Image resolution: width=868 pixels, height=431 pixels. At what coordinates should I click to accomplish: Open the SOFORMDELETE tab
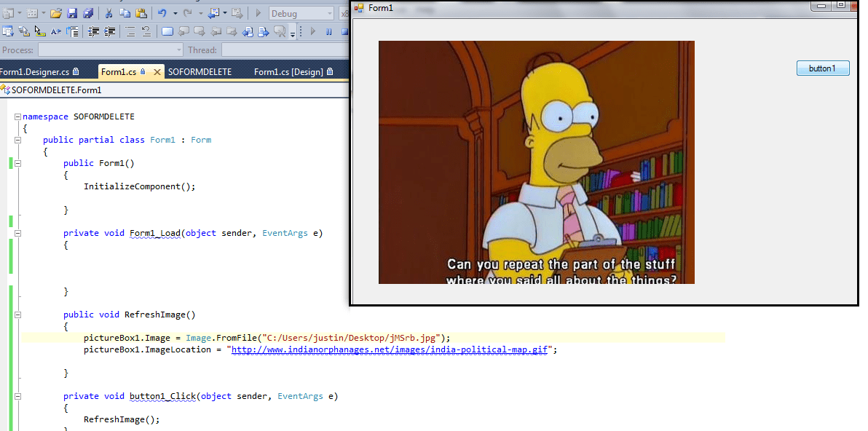[200, 71]
